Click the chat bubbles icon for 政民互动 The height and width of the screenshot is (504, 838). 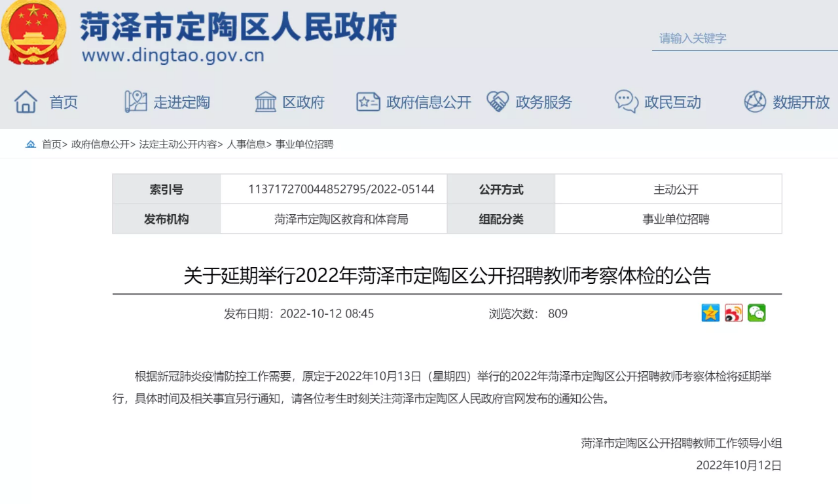[x=626, y=102]
